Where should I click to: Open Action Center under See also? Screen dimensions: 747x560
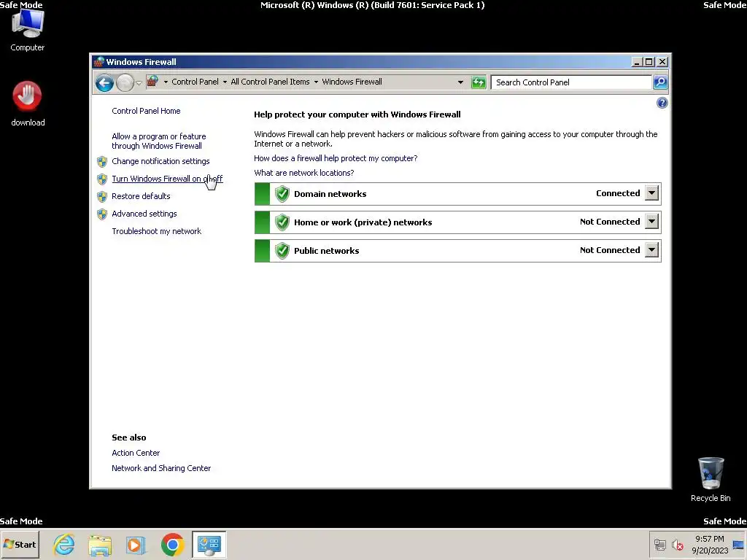[136, 453]
